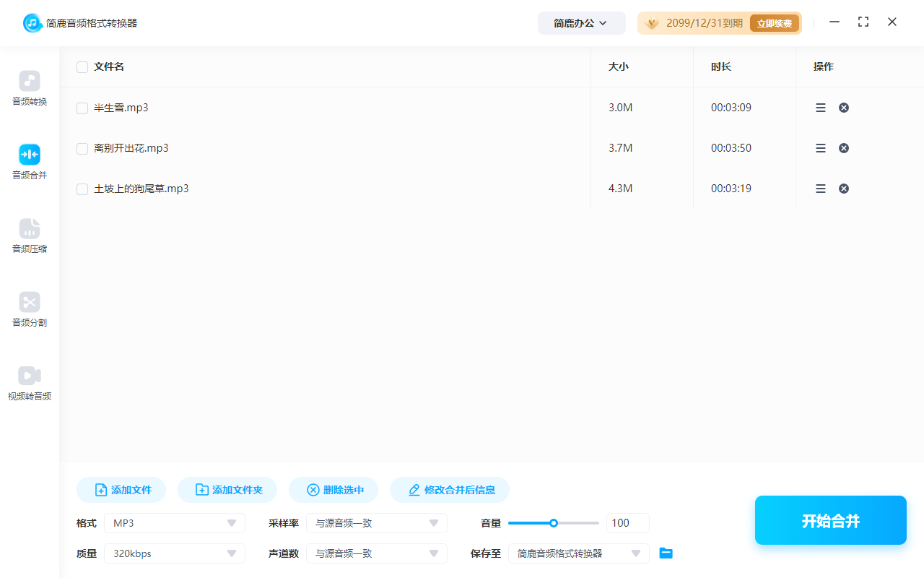Viewport: 924px width, 578px height.
Task: Open the 格式 dropdown showing MP3
Action: [174, 522]
